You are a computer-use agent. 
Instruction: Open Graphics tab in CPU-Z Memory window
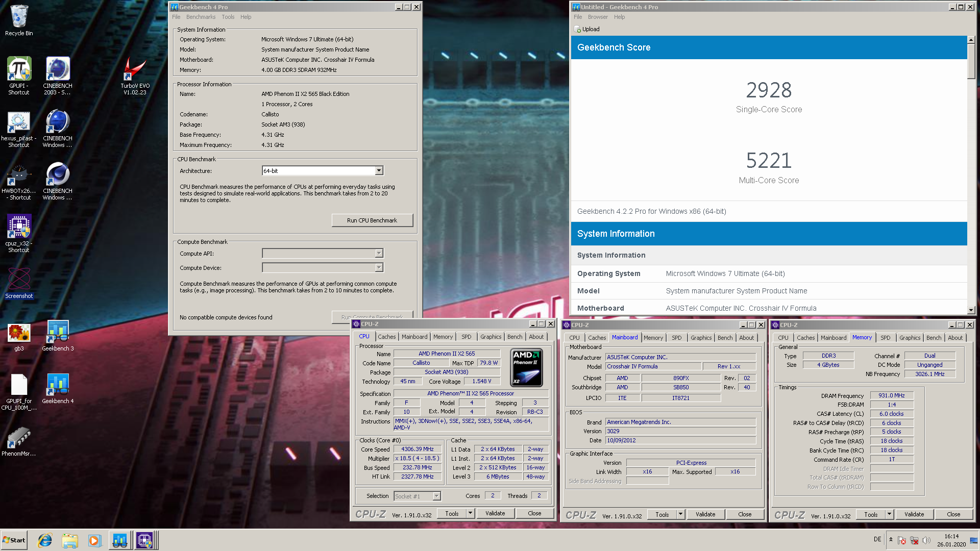click(x=910, y=338)
